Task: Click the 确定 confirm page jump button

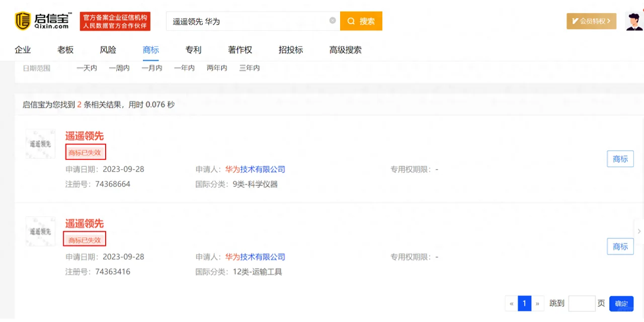Action: point(621,303)
